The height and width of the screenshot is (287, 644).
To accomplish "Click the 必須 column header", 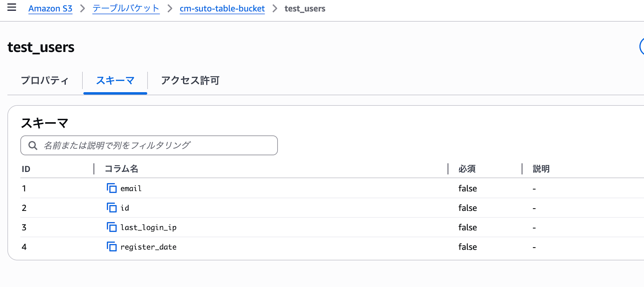I will tap(467, 169).
